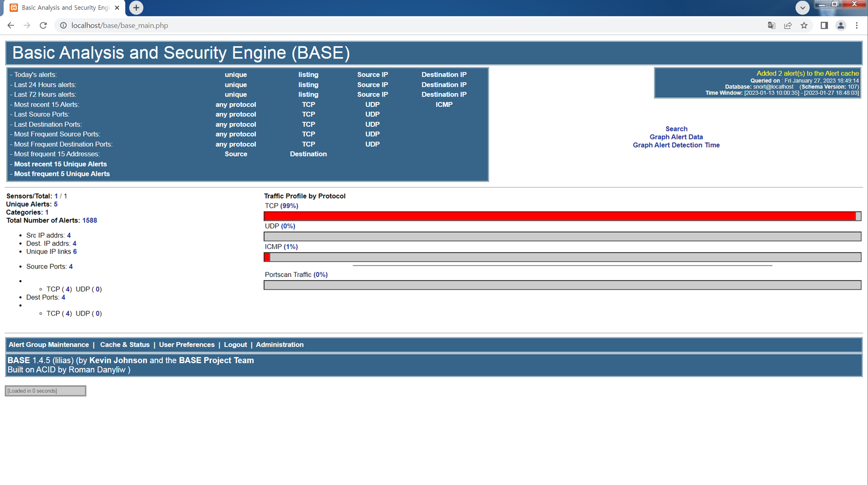The height and width of the screenshot is (485, 868).
Task: View site information icon in address bar
Action: 63,26
